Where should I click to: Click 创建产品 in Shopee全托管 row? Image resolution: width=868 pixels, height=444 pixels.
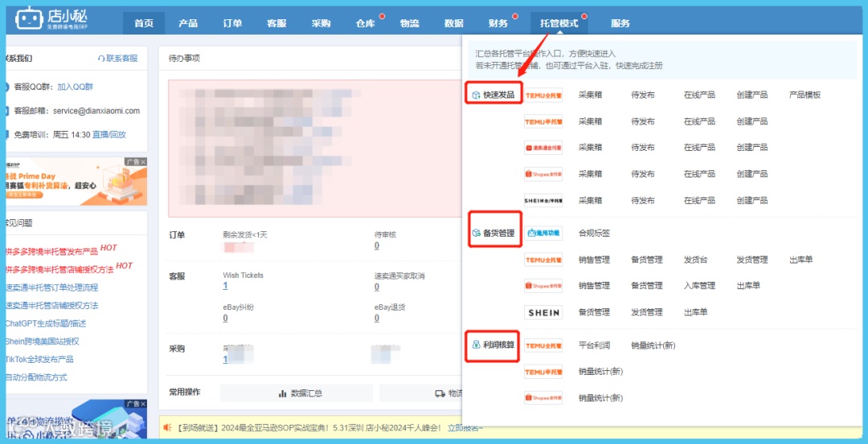(752, 173)
